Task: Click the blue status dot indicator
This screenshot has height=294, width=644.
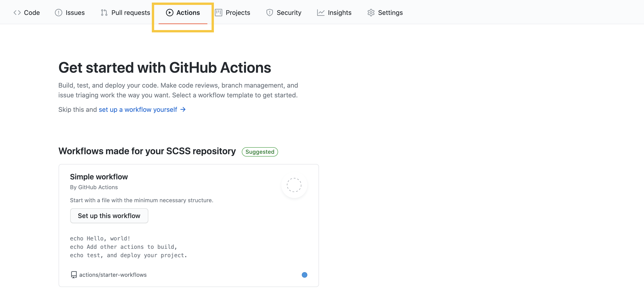Action: click(x=305, y=274)
